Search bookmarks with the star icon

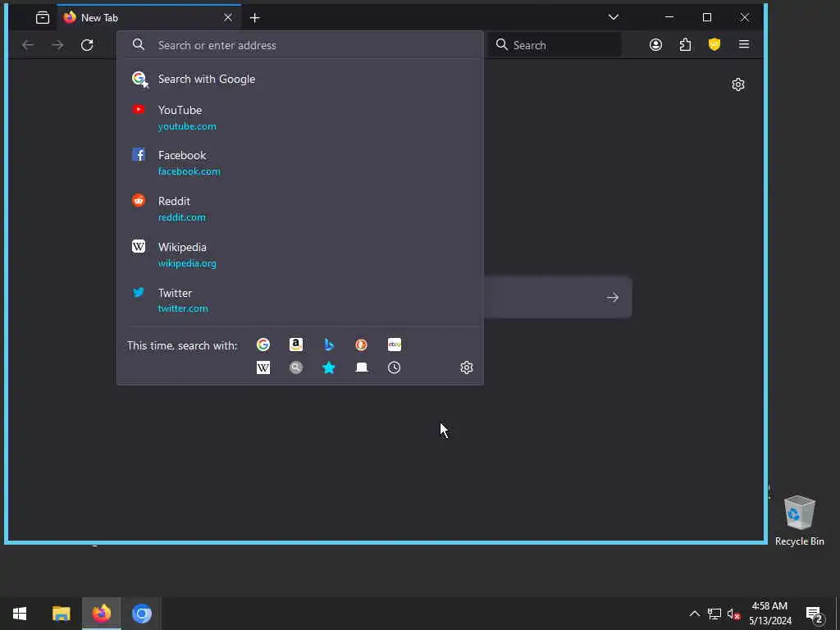[329, 367]
